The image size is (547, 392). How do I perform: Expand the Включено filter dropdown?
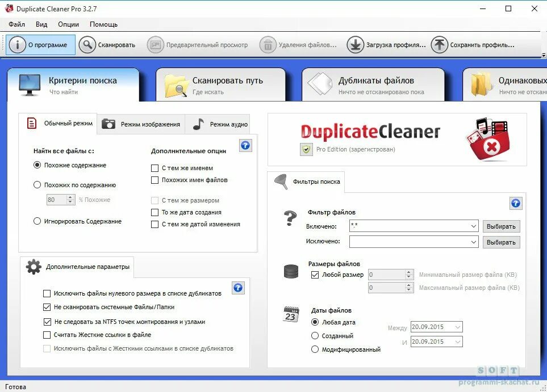tap(473, 226)
